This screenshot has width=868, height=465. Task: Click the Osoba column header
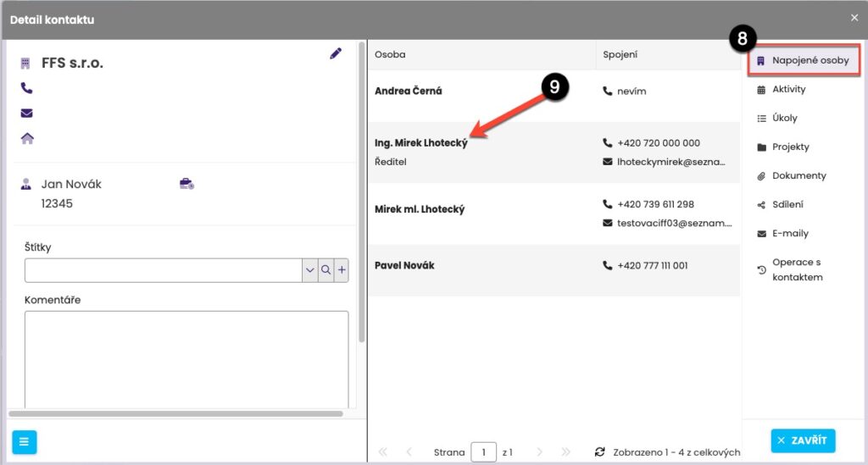[482, 54]
